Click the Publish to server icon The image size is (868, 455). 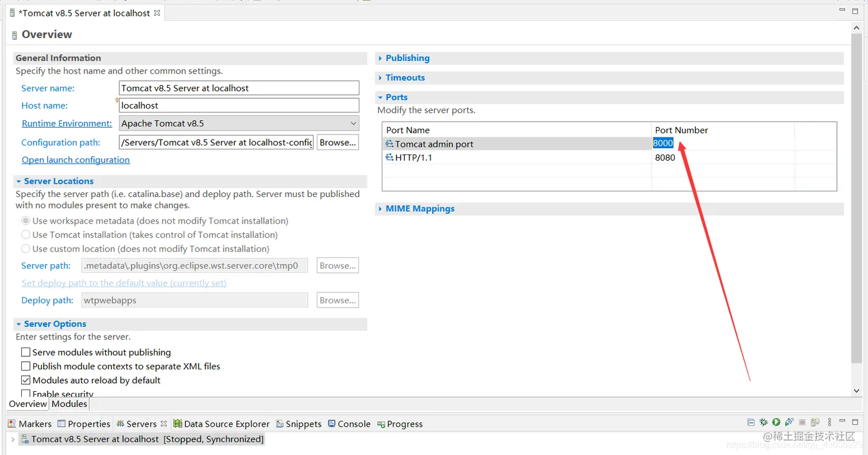click(x=815, y=422)
